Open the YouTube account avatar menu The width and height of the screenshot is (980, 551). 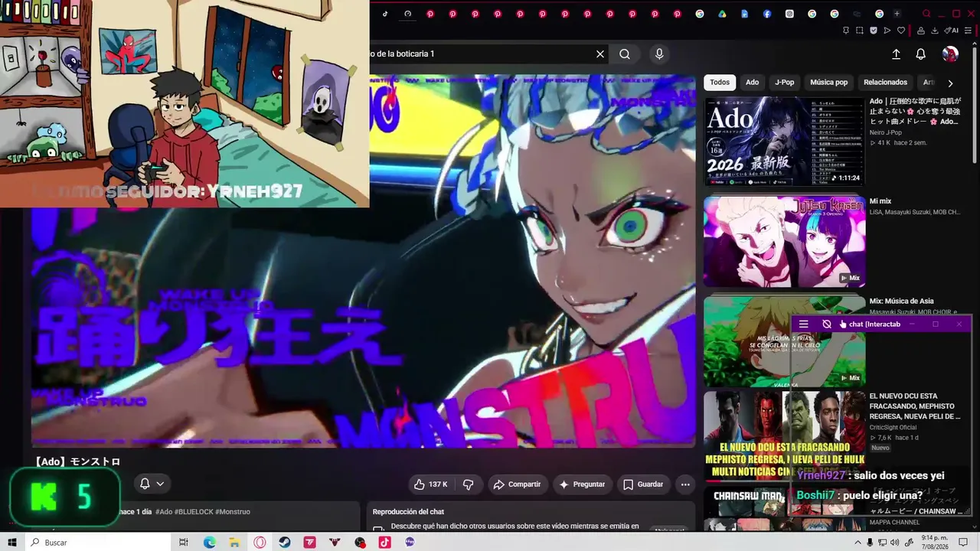click(x=950, y=54)
